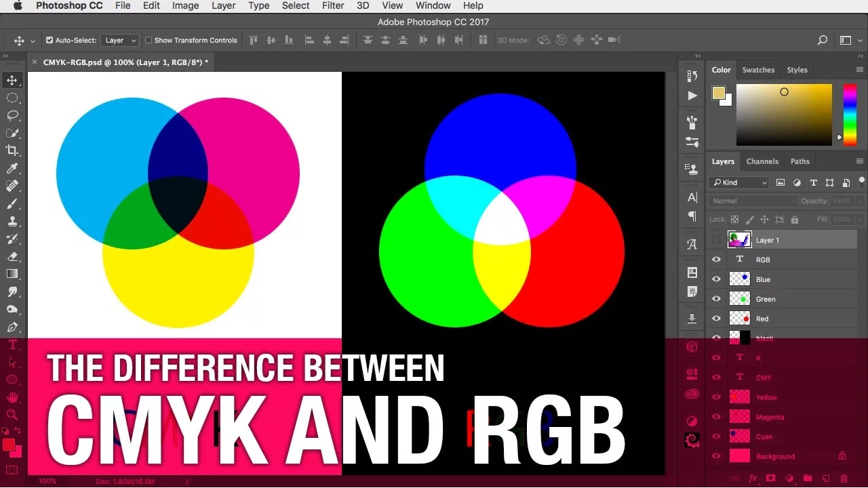Select the Gradient tool
This screenshot has width=868, height=488.
[12, 274]
